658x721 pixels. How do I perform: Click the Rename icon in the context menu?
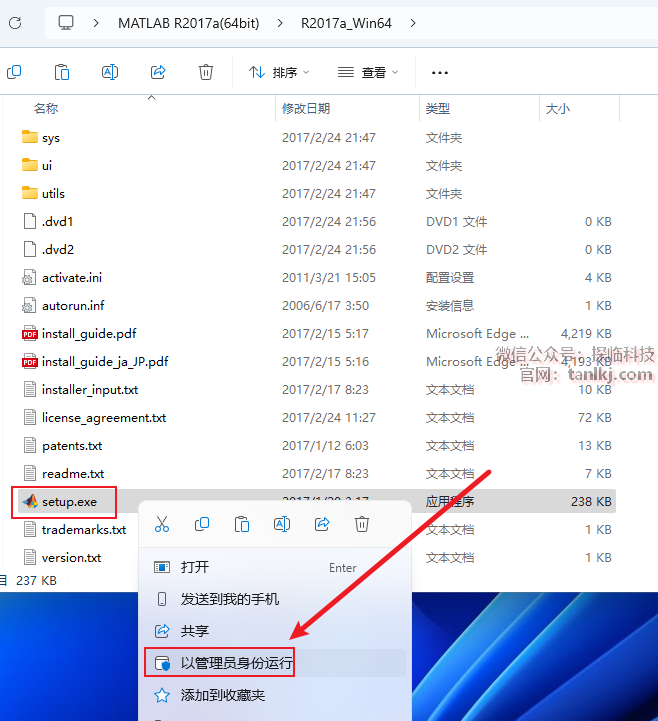tap(282, 524)
